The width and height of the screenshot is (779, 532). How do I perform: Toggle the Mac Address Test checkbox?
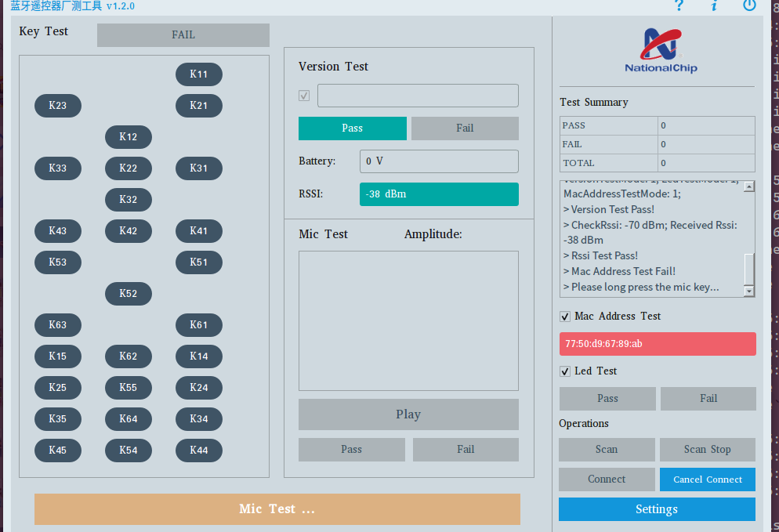(x=565, y=317)
